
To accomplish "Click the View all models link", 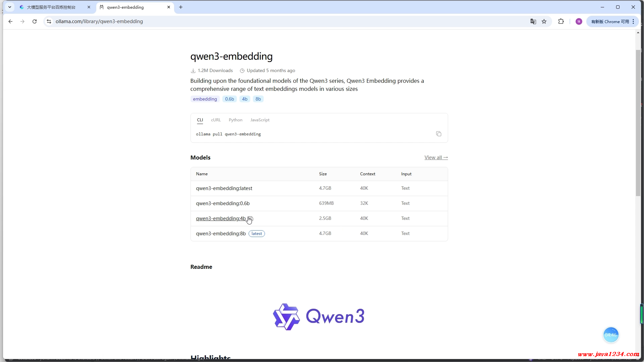I will (x=436, y=158).
